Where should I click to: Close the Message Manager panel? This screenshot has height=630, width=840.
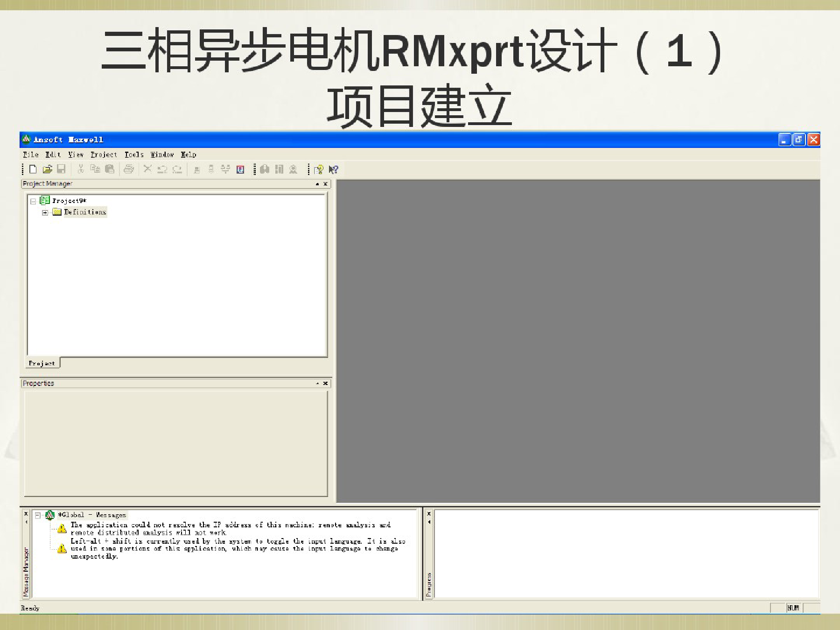[26, 514]
